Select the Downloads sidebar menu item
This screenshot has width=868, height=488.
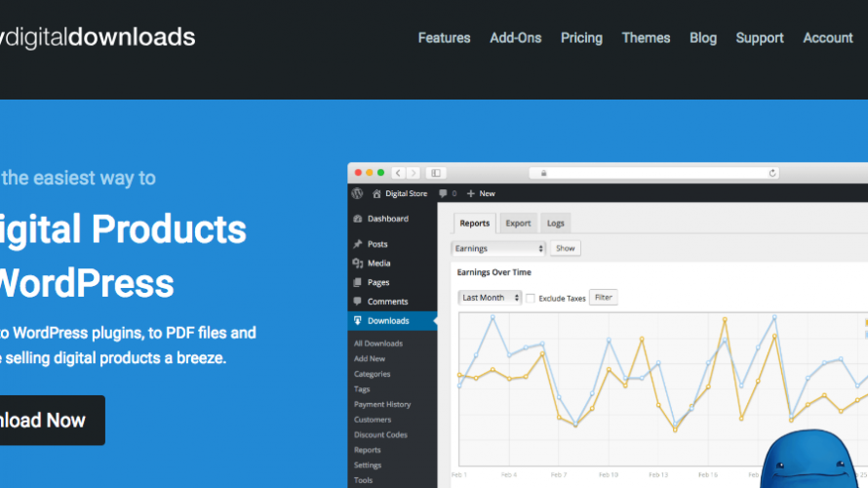click(392, 321)
